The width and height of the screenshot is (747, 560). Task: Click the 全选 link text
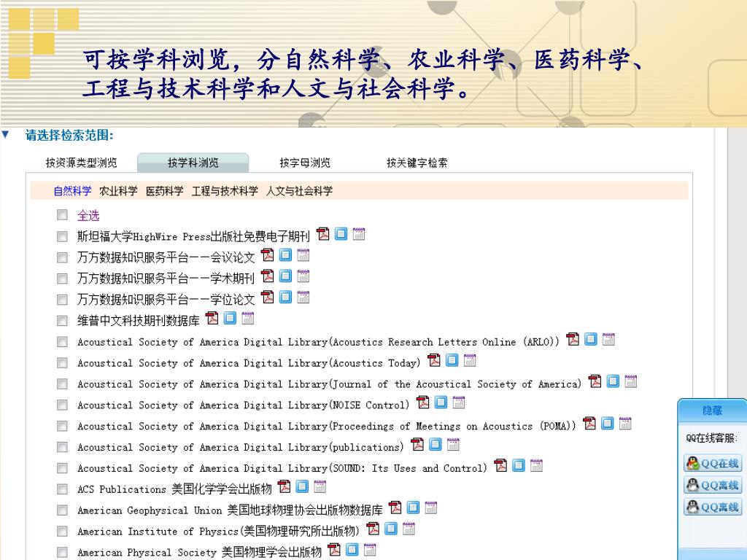88,215
